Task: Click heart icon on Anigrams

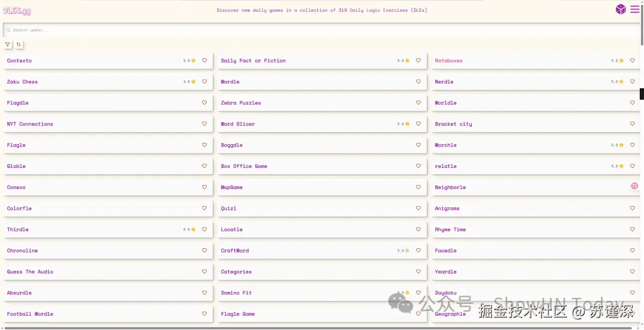Action: (632, 208)
